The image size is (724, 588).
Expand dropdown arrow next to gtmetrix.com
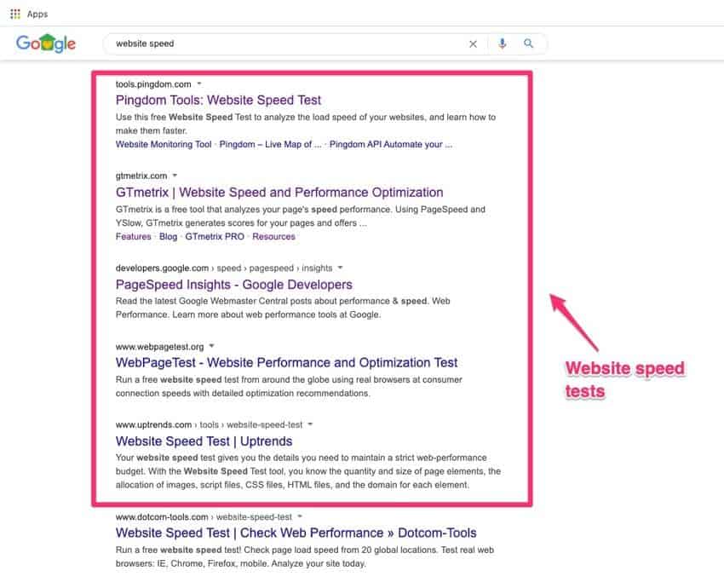[x=175, y=176]
